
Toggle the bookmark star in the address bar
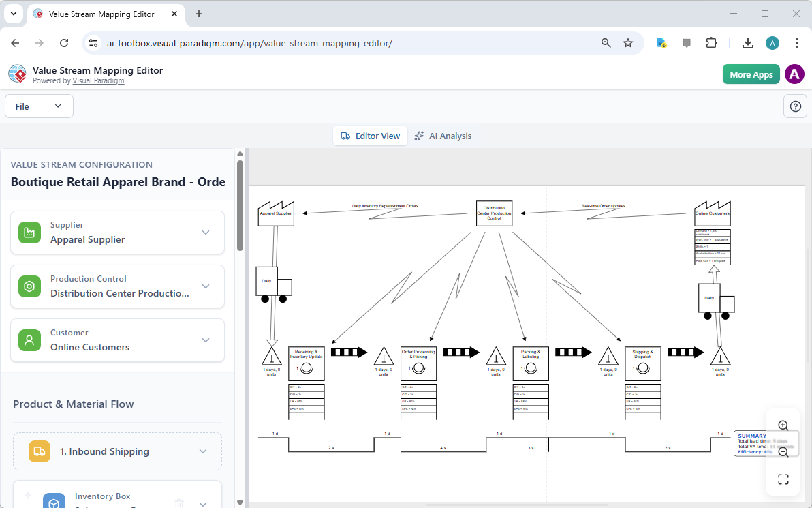click(627, 42)
